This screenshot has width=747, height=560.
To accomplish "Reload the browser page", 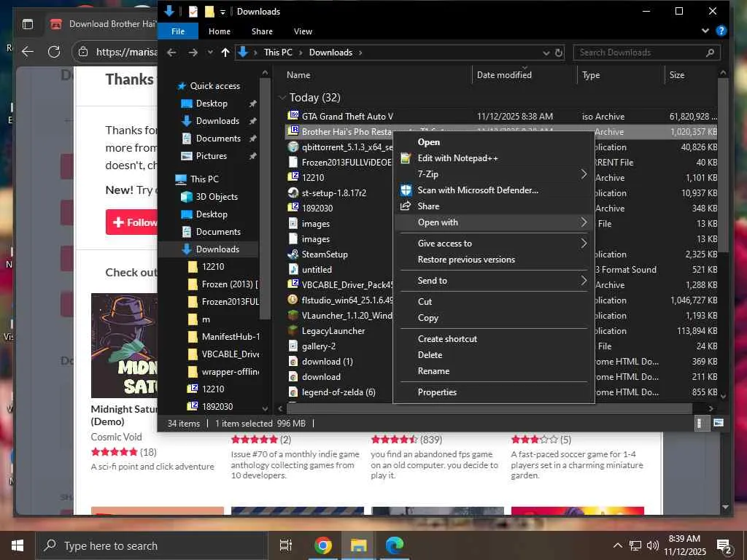I will point(54,52).
